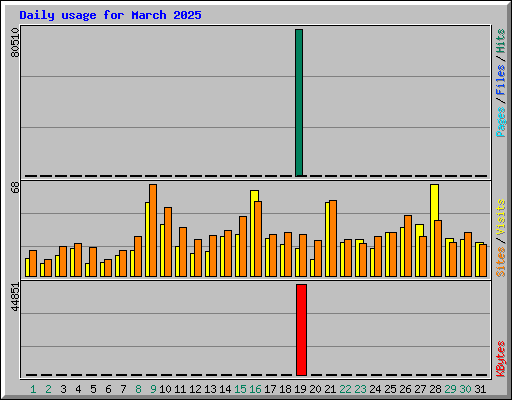Select the orange 'Sites' legend label
This screenshot has width=512, height=400.
click(x=500, y=262)
